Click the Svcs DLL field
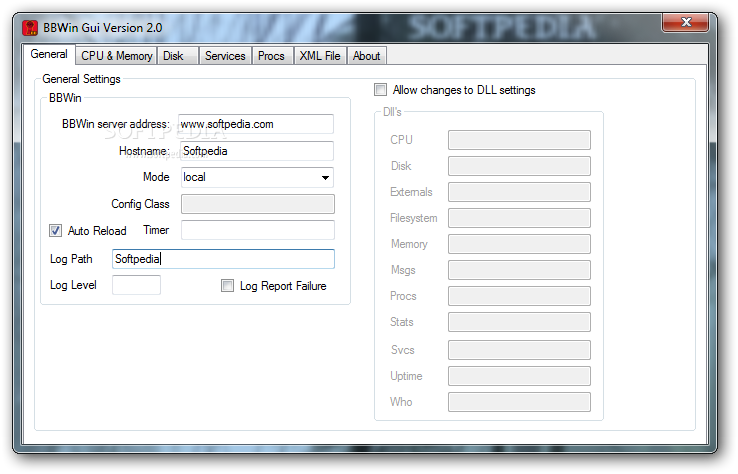 click(519, 350)
